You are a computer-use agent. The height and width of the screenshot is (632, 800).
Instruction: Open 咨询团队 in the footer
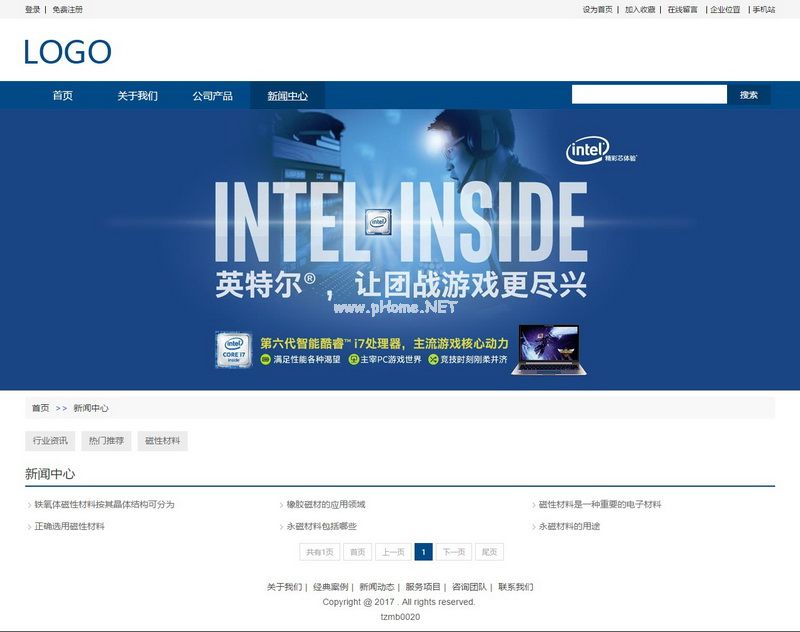point(469,587)
